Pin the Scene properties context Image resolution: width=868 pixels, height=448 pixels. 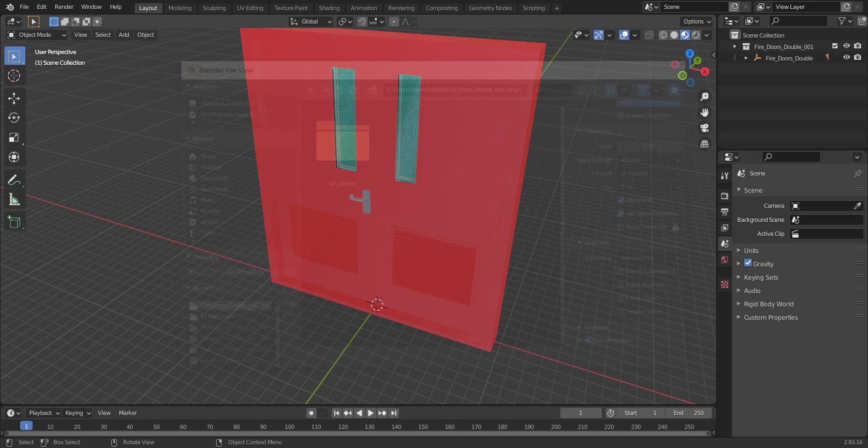(x=857, y=173)
